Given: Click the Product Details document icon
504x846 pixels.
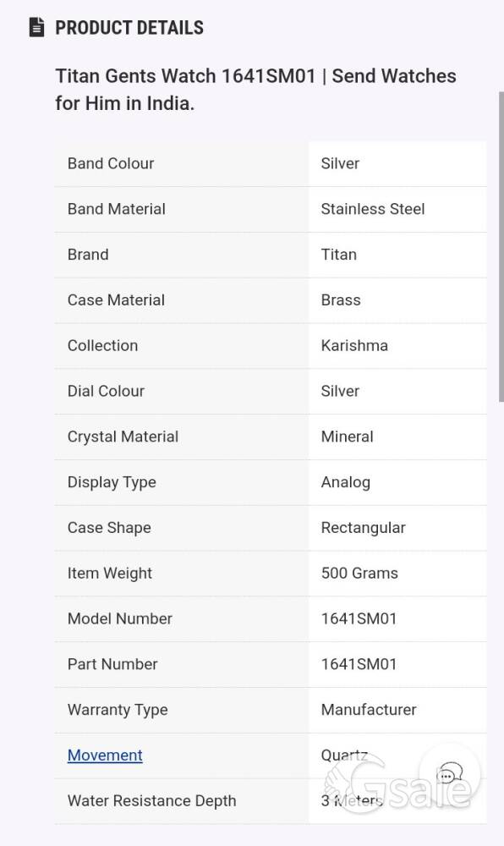Looking at the screenshot, I should (x=36, y=27).
